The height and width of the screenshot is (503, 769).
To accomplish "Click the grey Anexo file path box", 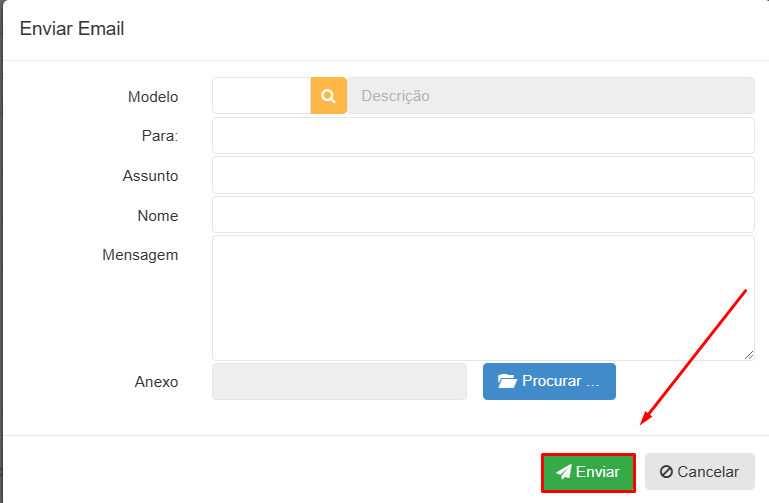I will pyautogui.click(x=339, y=381).
